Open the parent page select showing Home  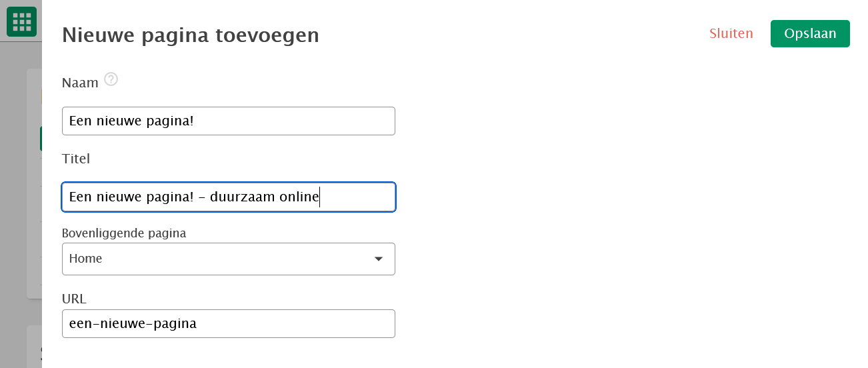[x=229, y=259]
